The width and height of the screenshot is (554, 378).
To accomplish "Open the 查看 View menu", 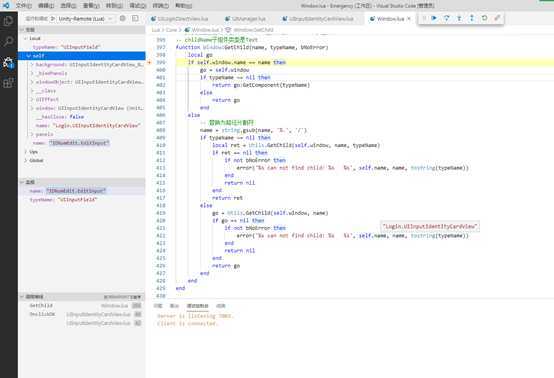I will click(91, 6).
